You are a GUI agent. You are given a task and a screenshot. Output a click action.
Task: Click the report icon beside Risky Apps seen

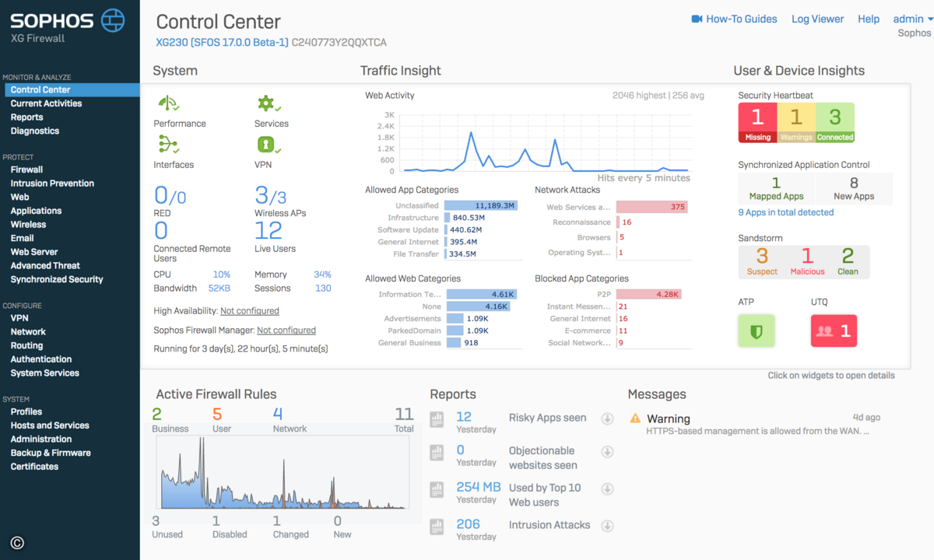(437, 420)
